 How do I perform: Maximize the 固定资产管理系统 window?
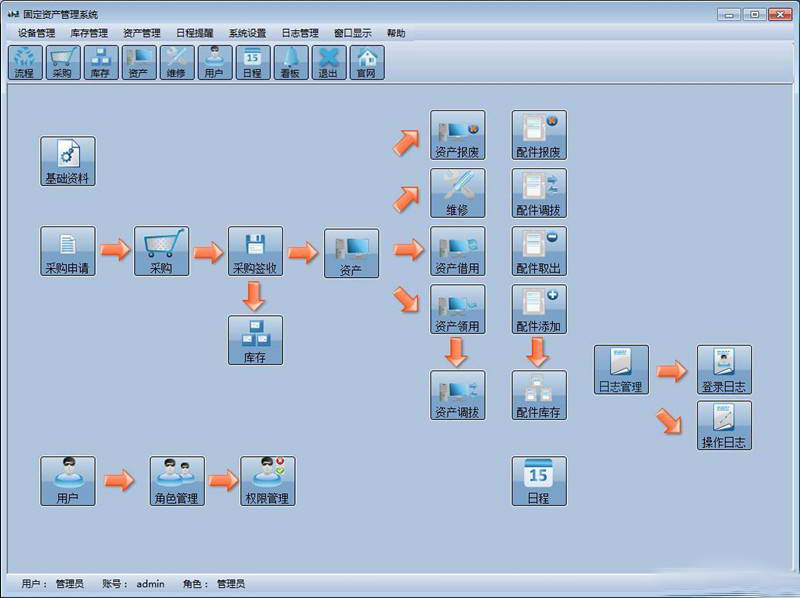pyautogui.click(x=754, y=15)
